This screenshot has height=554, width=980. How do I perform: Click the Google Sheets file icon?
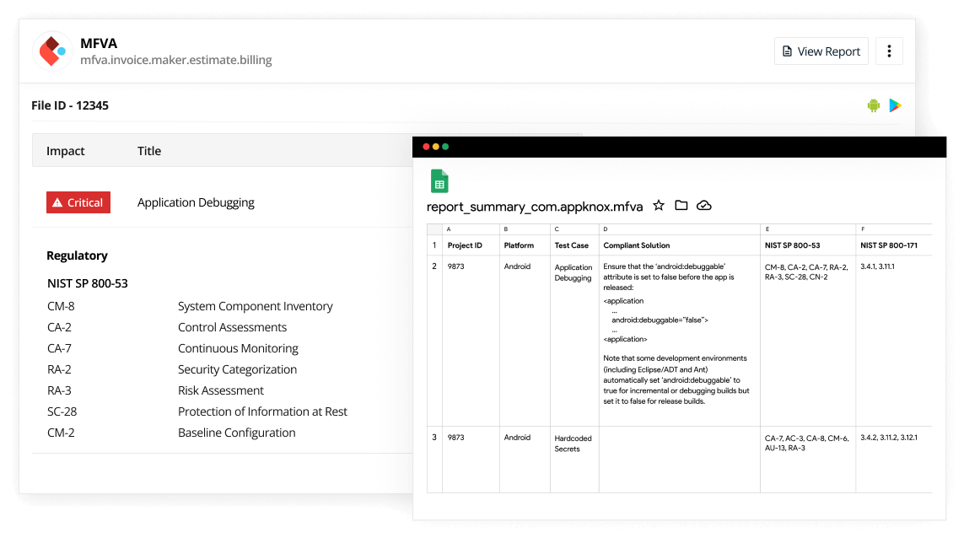[x=439, y=181]
